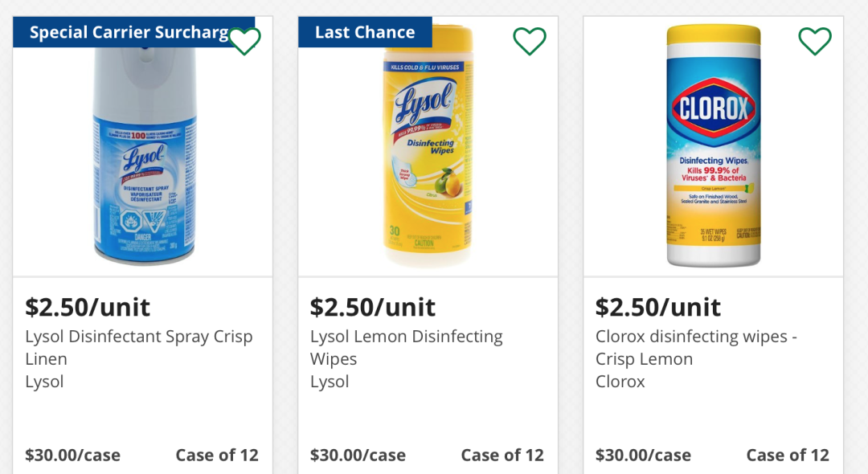
Task: Click the $2.50/unit price on Clorox wipes
Action: [x=658, y=307]
